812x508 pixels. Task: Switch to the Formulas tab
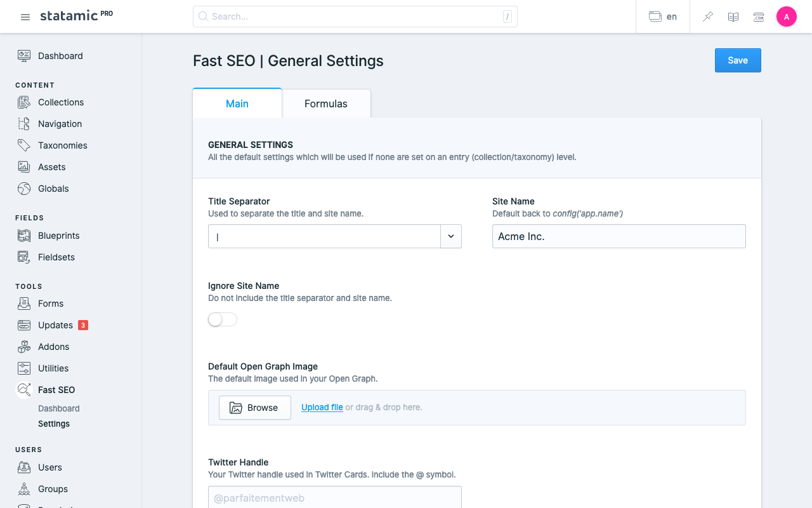[326, 104]
